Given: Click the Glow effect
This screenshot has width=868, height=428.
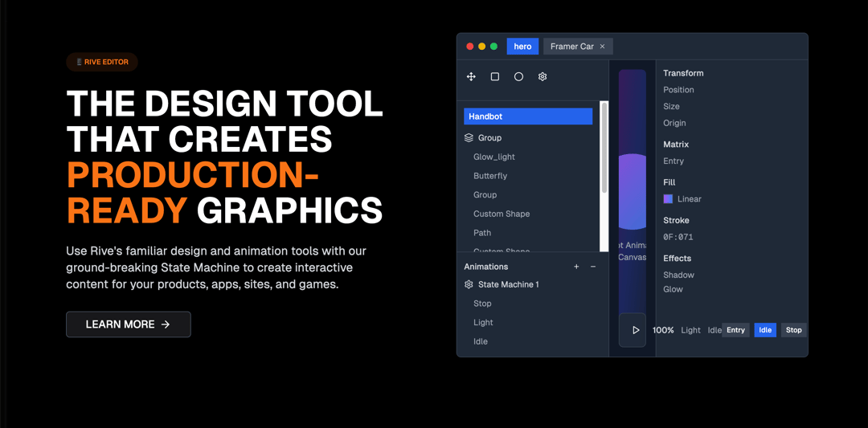Looking at the screenshot, I should 674,289.
